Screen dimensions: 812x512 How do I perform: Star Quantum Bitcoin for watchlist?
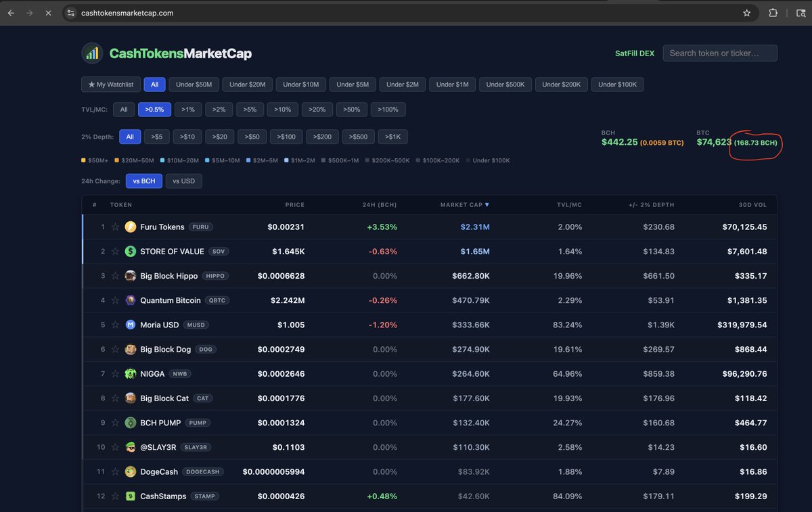tap(115, 300)
